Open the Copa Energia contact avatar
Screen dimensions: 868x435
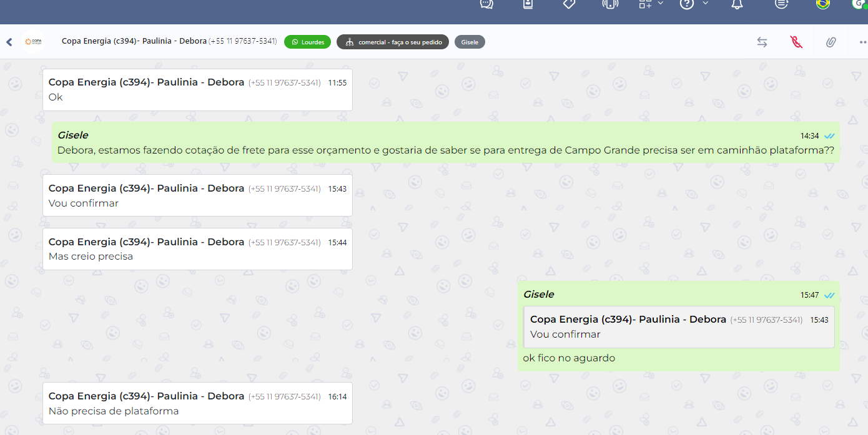33,42
